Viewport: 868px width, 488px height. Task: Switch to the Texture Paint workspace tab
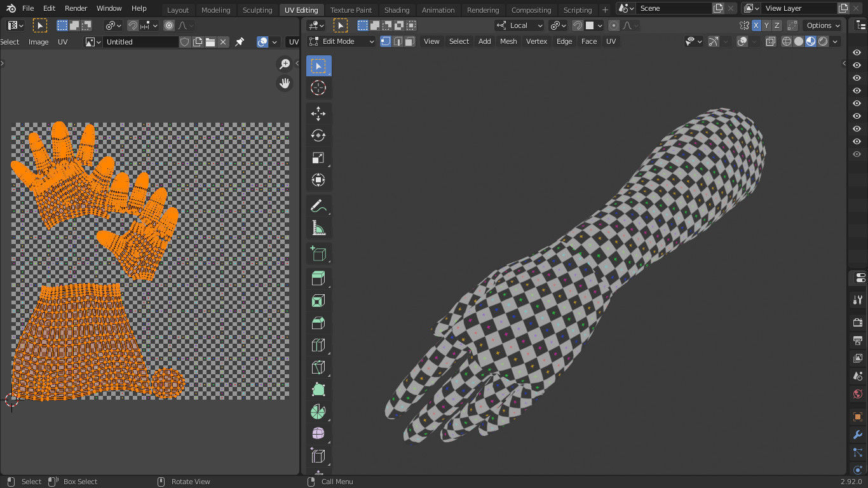tap(351, 10)
